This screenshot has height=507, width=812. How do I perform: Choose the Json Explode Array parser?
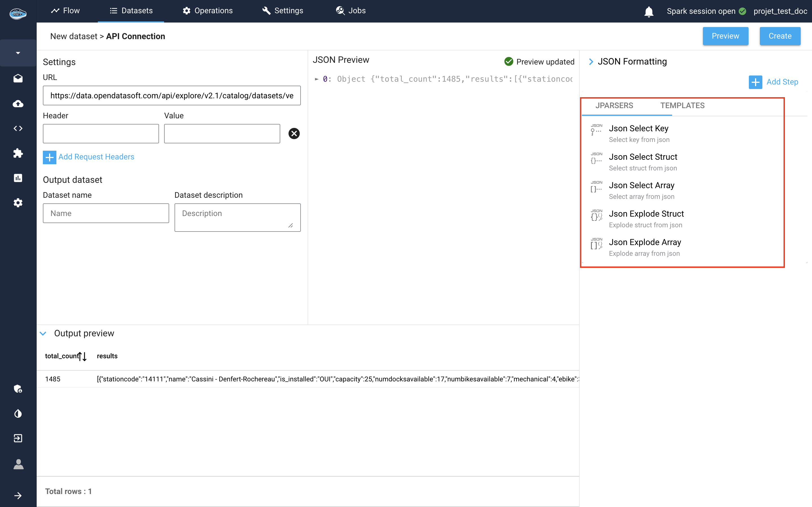click(x=645, y=247)
